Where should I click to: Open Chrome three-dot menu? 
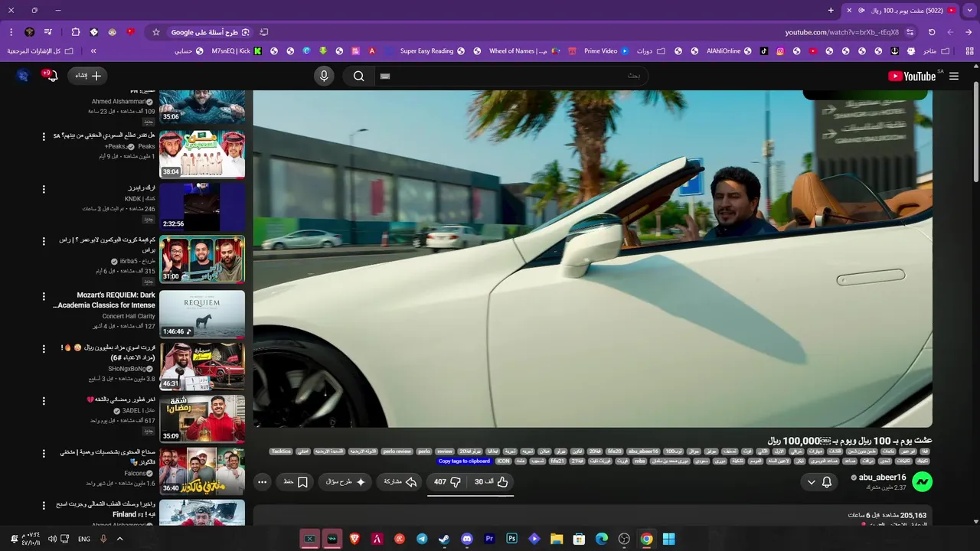(11, 32)
